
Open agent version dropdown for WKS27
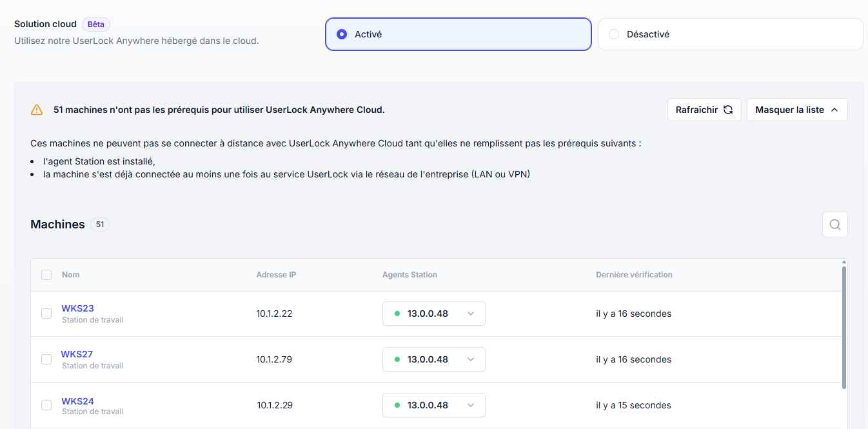tap(470, 359)
